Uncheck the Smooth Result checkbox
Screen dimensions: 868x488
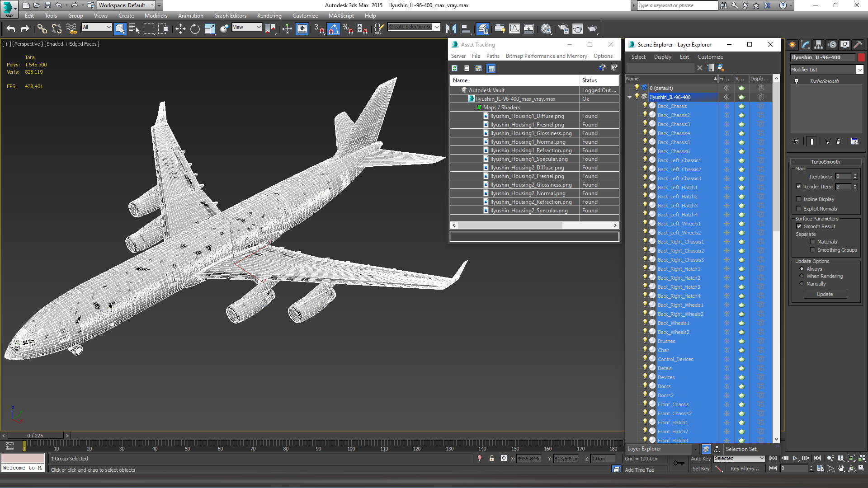tap(799, 226)
